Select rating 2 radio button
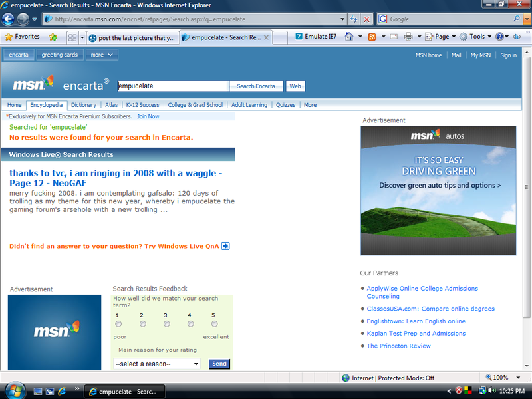Viewport: 532px width, 399px height. pos(142,324)
